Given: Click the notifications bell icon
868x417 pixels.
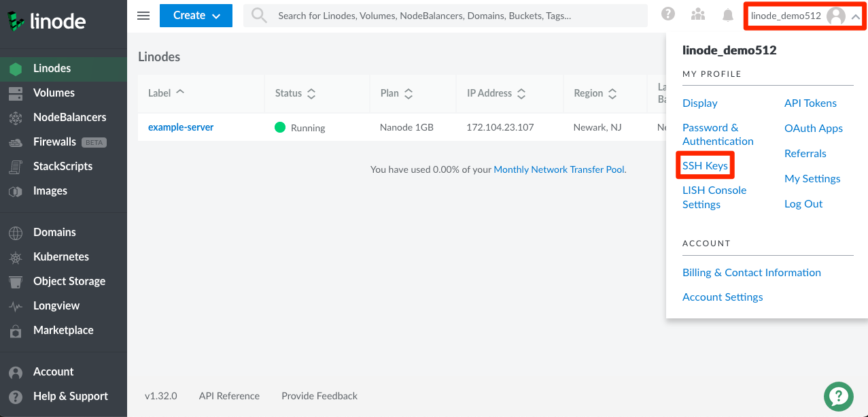Looking at the screenshot, I should tap(727, 14).
